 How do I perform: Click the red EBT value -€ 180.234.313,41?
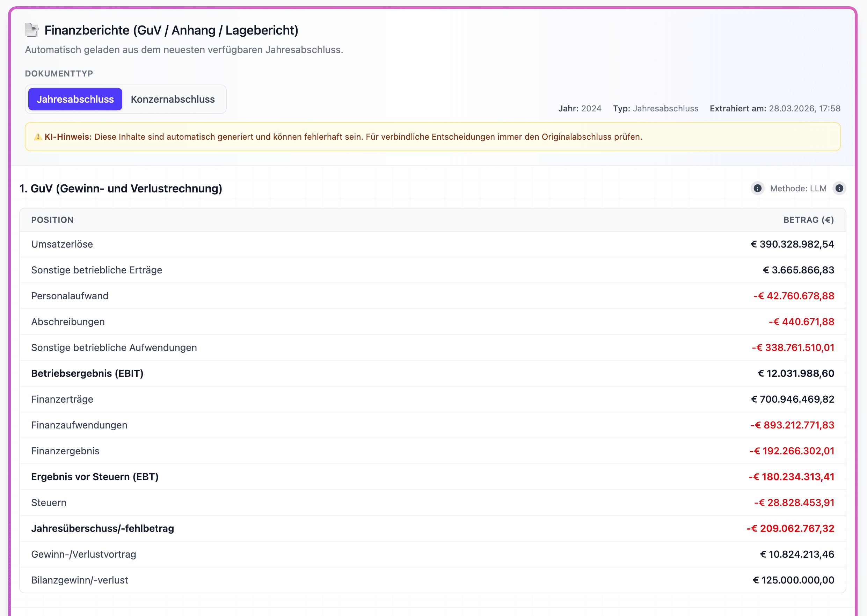point(792,477)
